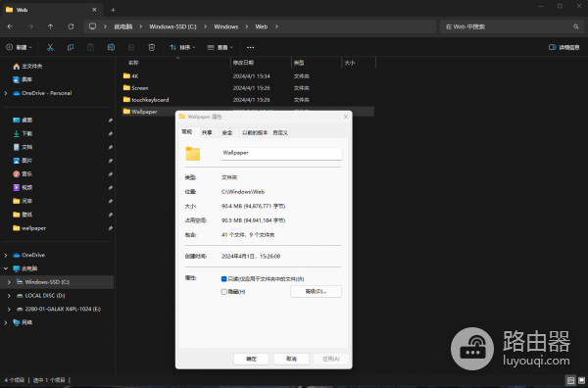Collapse the This PC tree node
Viewport: 588px width, 388px height.
pyautogui.click(x=6, y=268)
